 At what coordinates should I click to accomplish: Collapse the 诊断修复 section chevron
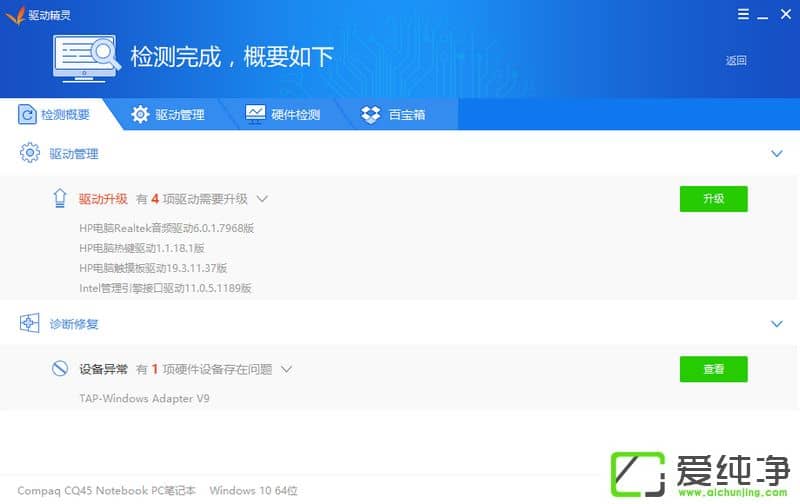tap(776, 324)
